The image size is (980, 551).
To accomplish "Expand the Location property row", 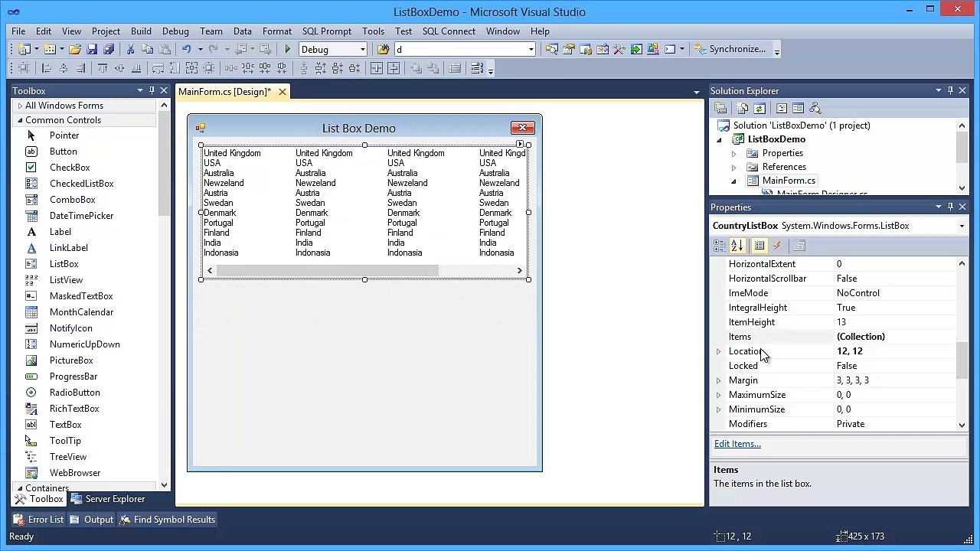I will (718, 351).
